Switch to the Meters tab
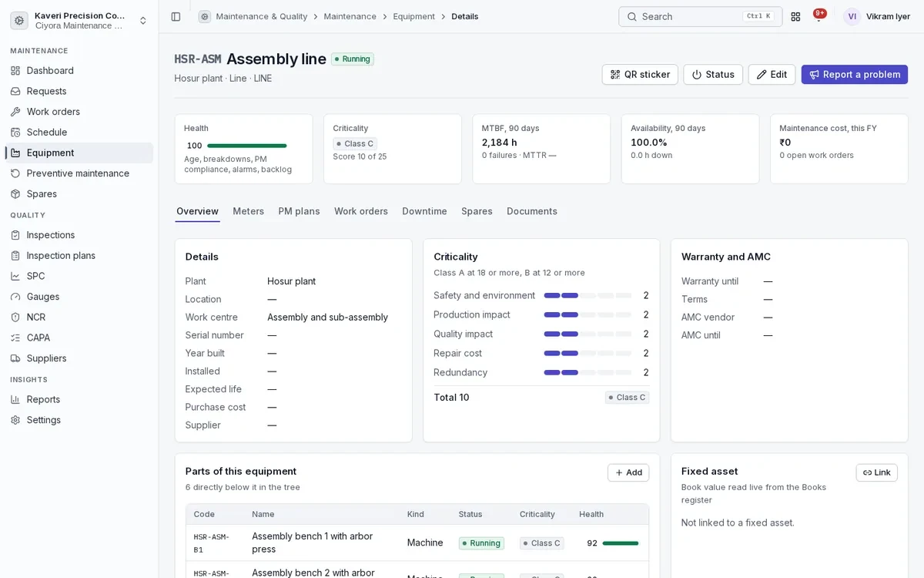This screenshot has height=578, width=924. [x=248, y=211]
